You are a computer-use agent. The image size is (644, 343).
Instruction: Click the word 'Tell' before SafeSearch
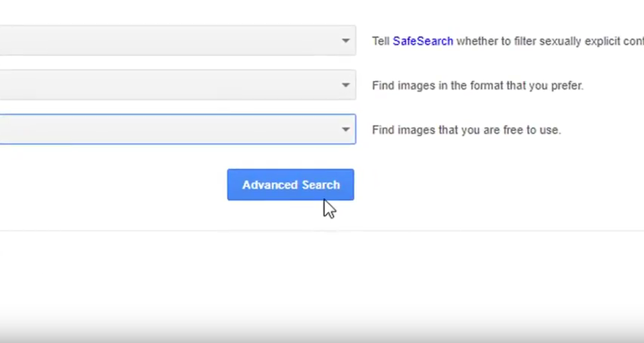(380, 42)
